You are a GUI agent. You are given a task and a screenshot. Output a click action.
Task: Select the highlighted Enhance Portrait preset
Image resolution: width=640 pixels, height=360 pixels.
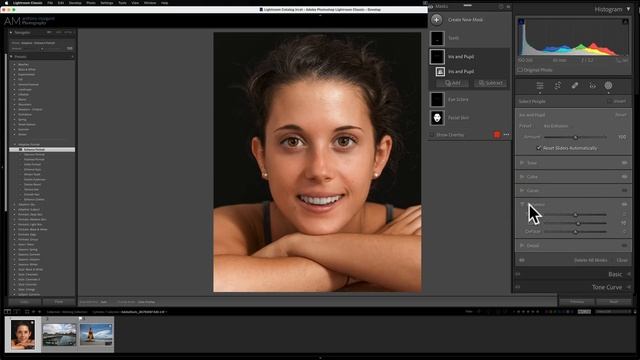pyautogui.click(x=42, y=150)
